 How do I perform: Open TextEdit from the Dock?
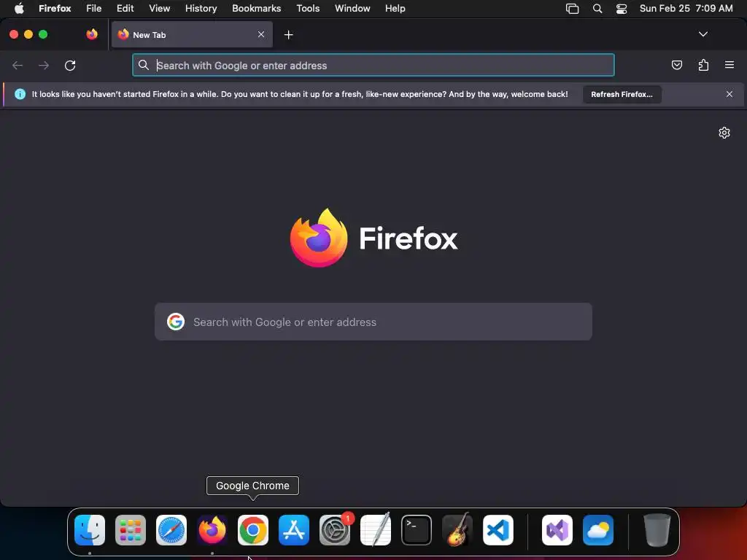click(x=376, y=530)
